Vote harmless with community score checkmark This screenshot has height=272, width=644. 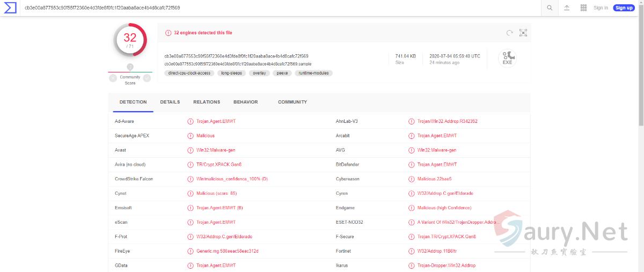point(147,78)
